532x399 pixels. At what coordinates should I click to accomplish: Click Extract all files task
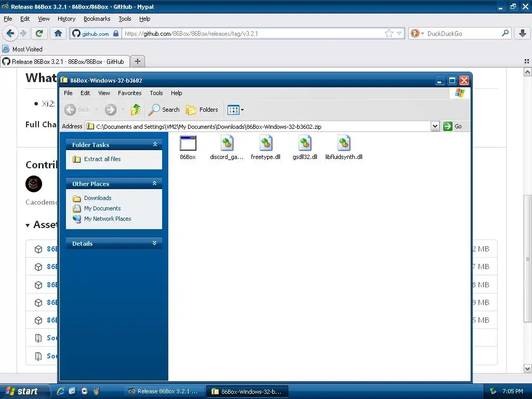point(102,159)
